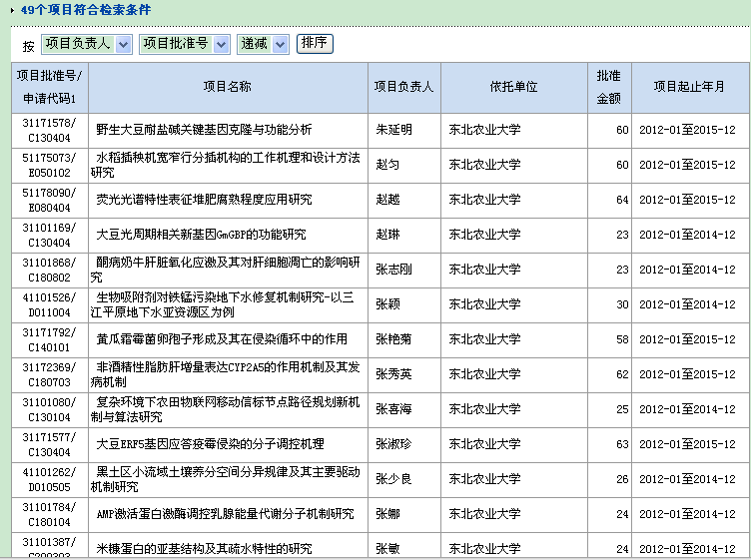
Task: Select project title 大豆ERF5基因应答疫霉侵染的分子调控机理
Action: (x=211, y=444)
